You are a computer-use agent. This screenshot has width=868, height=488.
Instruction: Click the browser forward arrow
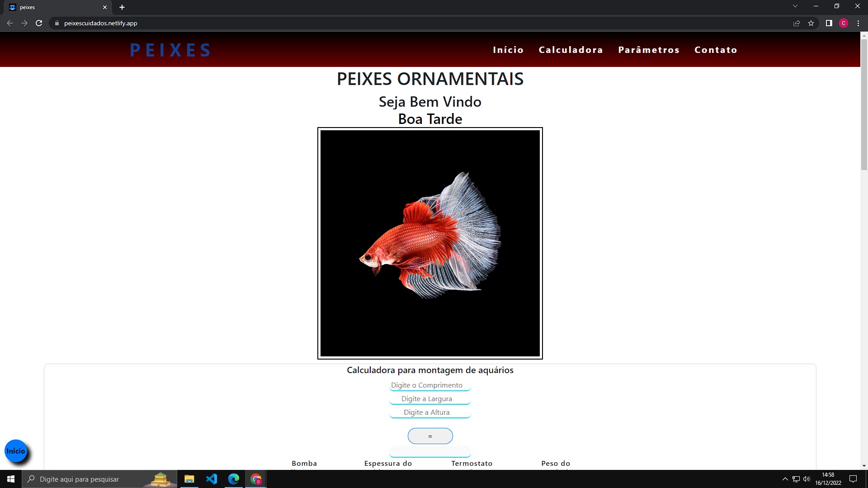[24, 23]
